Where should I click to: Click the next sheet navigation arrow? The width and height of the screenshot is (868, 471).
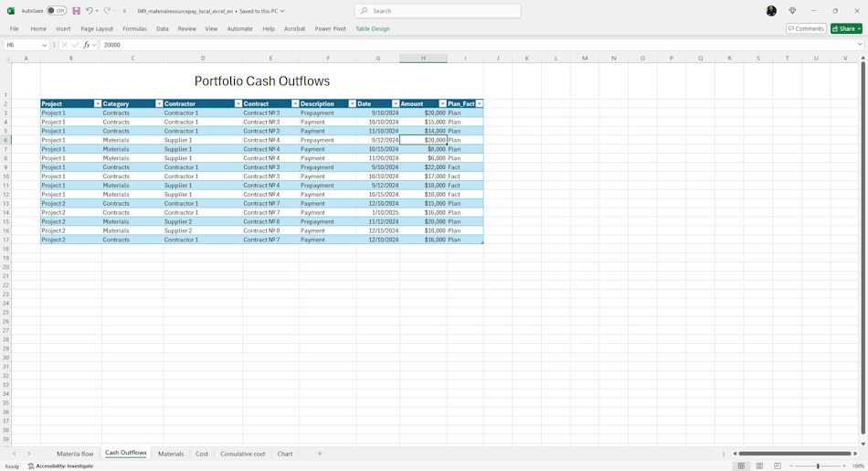[x=29, y=454]
